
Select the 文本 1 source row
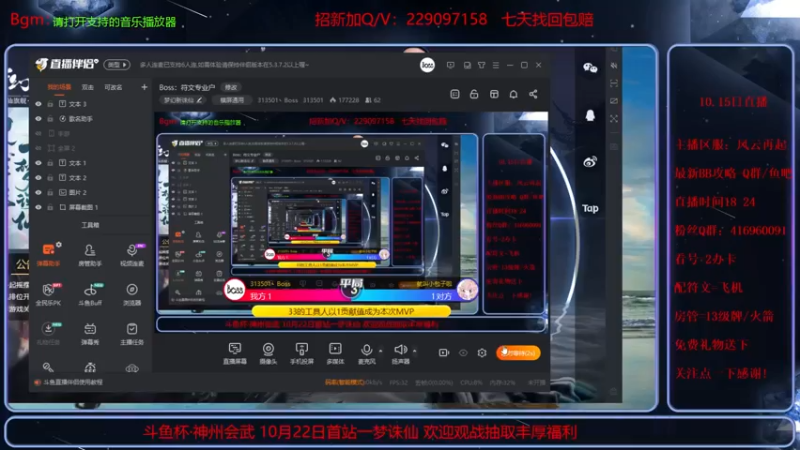[91, 163]
